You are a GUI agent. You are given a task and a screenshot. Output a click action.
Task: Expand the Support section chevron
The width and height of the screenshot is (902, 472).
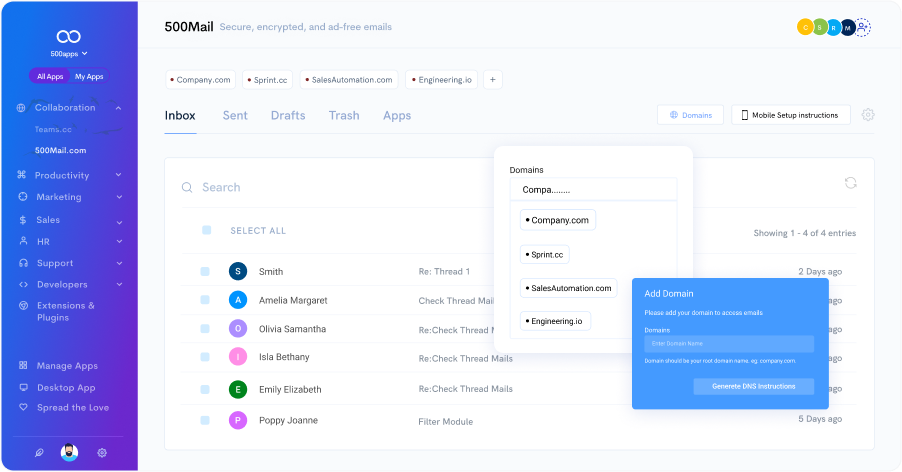119,263
